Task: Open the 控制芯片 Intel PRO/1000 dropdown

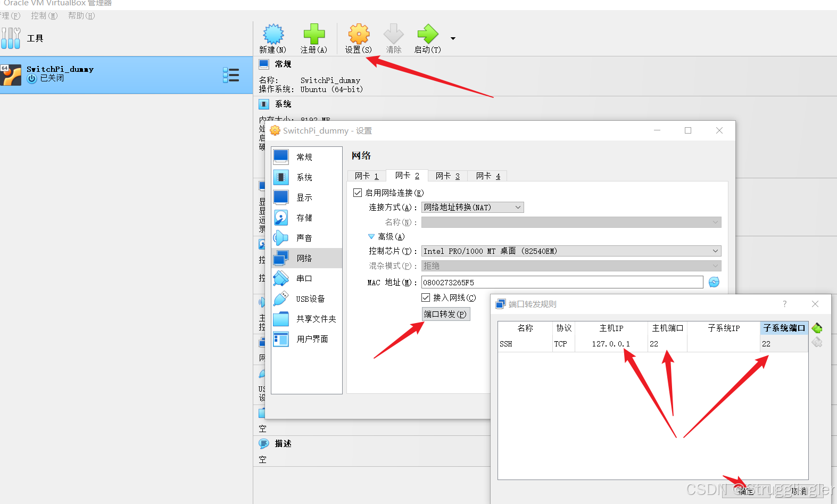Action: click(571, 251)
